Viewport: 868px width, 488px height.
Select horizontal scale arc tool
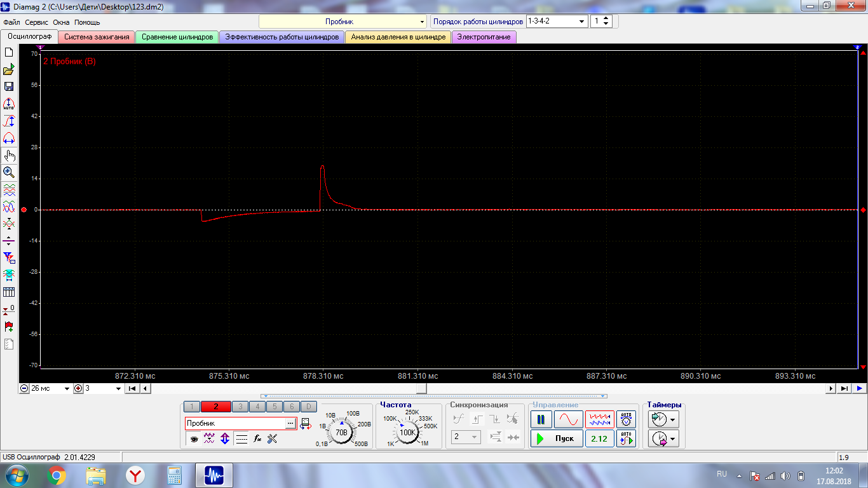click(9, 138)
